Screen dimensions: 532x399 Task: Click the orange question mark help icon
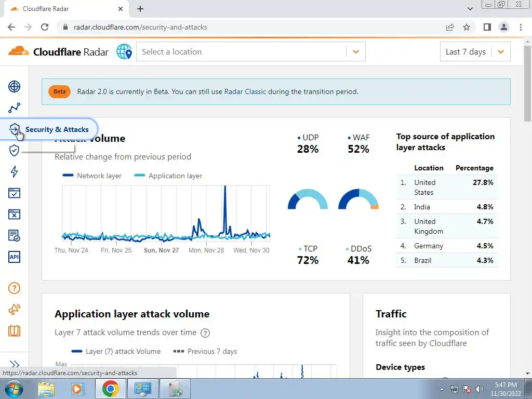click(14, 288)
